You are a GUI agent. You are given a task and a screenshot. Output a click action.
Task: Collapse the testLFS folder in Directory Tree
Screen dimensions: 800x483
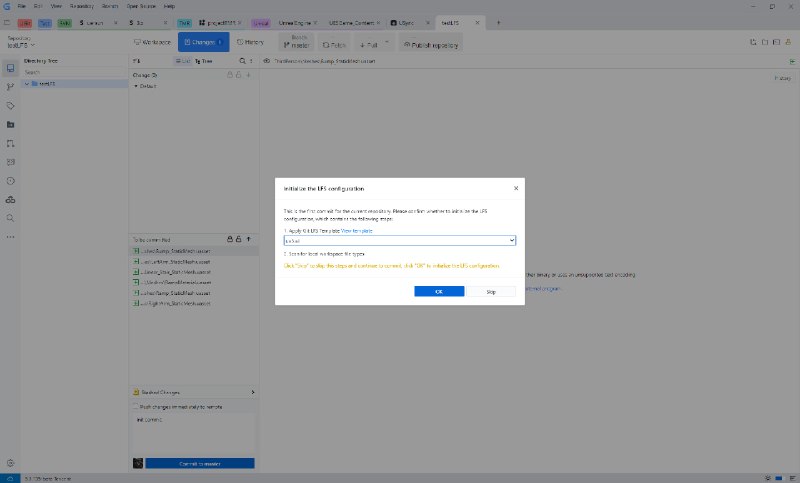[27, 84]
